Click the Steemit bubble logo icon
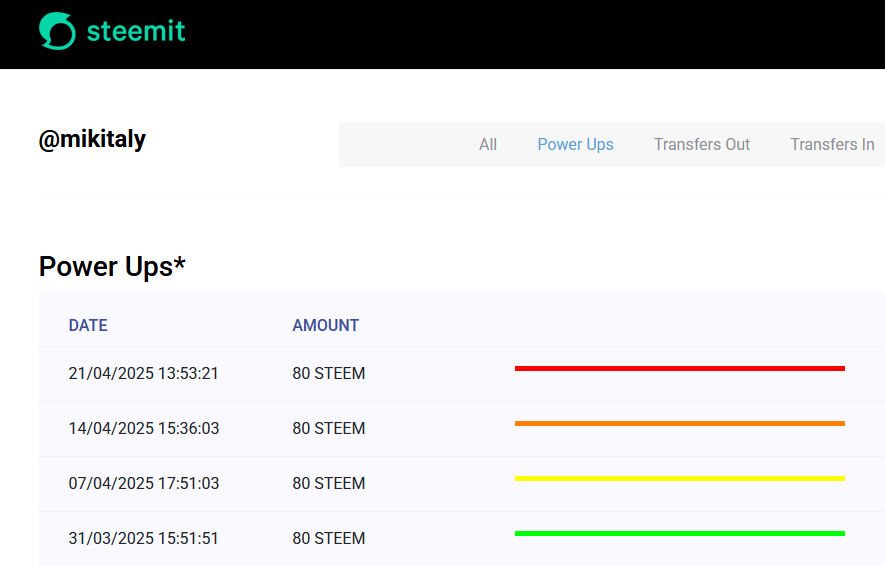 coord(57,30)
